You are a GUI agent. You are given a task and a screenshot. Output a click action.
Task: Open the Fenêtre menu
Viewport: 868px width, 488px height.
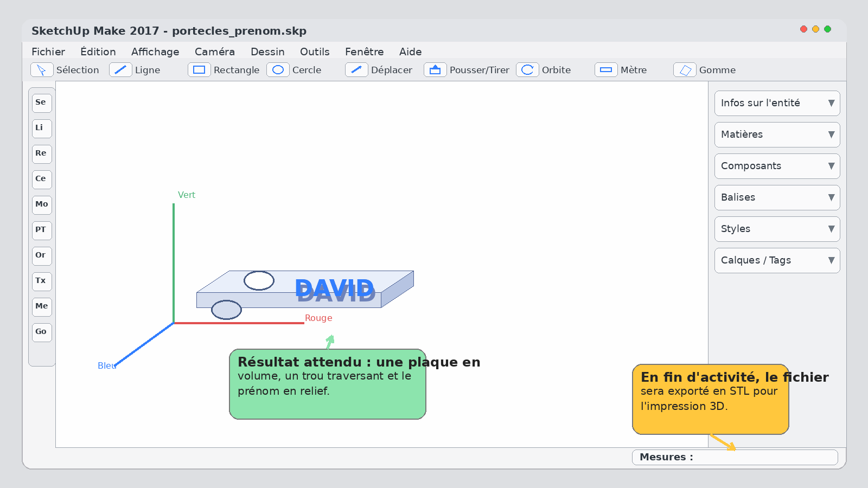coord(365,52)
